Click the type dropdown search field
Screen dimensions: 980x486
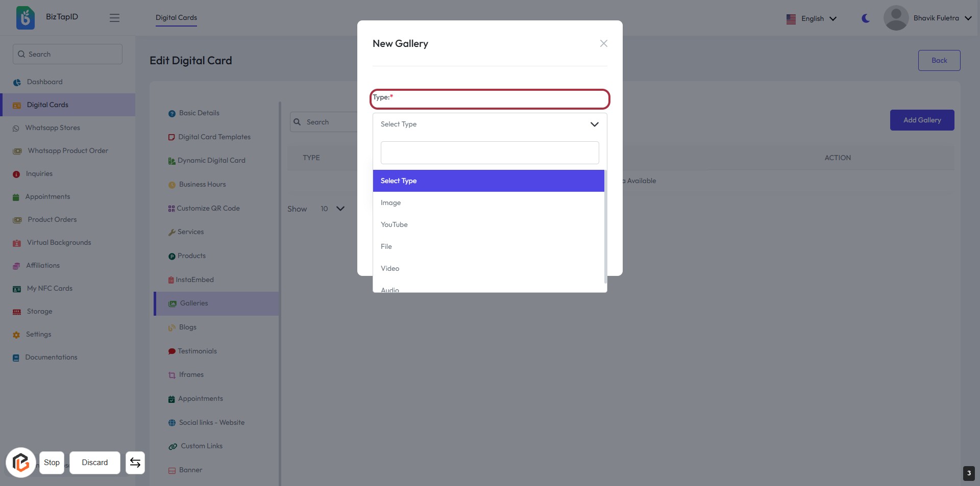[489, 153]
